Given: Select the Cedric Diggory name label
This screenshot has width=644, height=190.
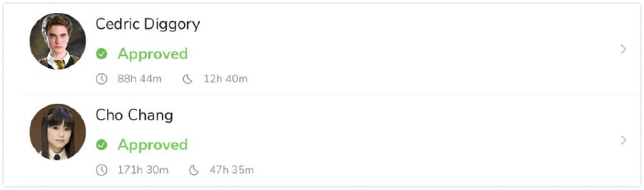Looking at the screenshot, I should pyautogui.click(x=147, y=24).
